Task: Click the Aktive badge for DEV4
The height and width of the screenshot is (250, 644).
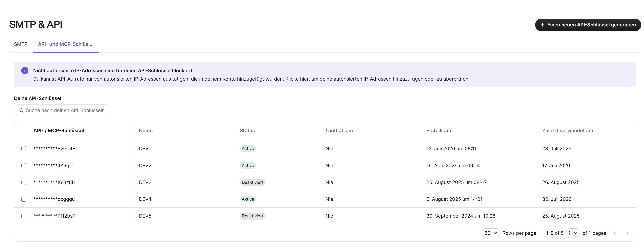Action: pos(248,199)
